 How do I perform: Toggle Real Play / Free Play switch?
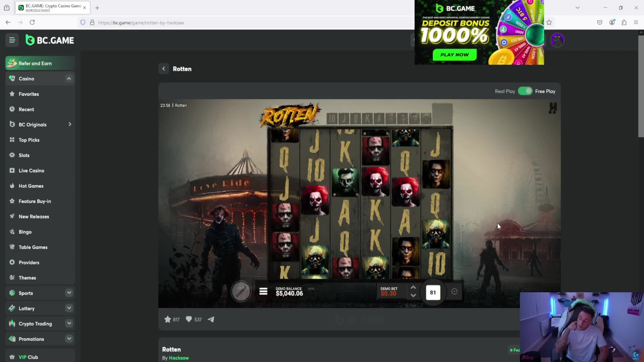click(525, 91)
